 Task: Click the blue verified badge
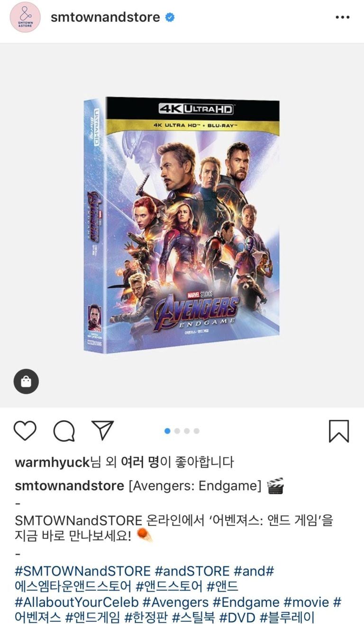pyautogui.click(x=170, y=18)
